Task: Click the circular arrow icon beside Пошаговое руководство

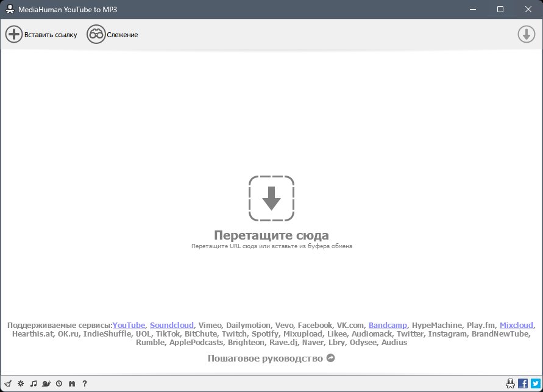Action: 331,358
